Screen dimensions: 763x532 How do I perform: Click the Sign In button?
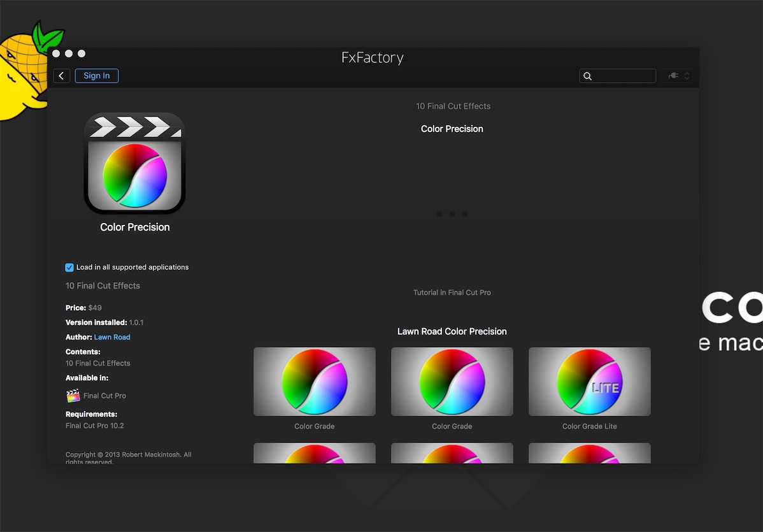click(96, 76)
